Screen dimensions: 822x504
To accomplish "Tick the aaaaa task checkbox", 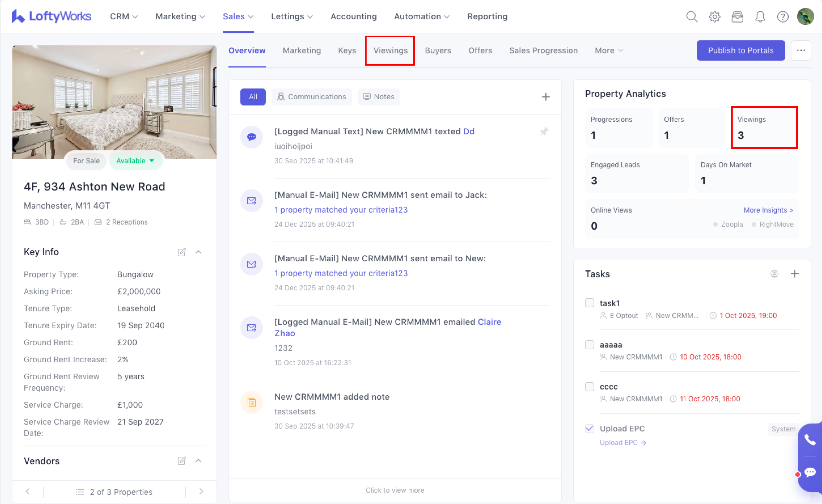I will coord(589,344).
